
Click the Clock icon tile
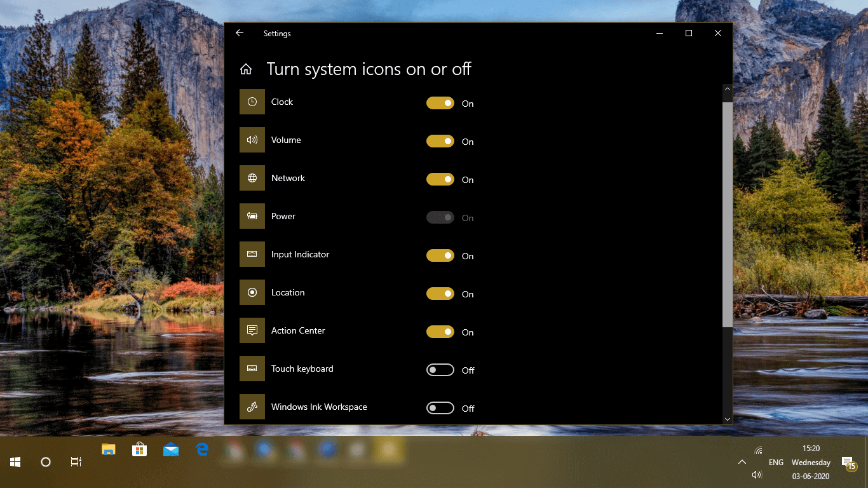click(x=252, y=102)
